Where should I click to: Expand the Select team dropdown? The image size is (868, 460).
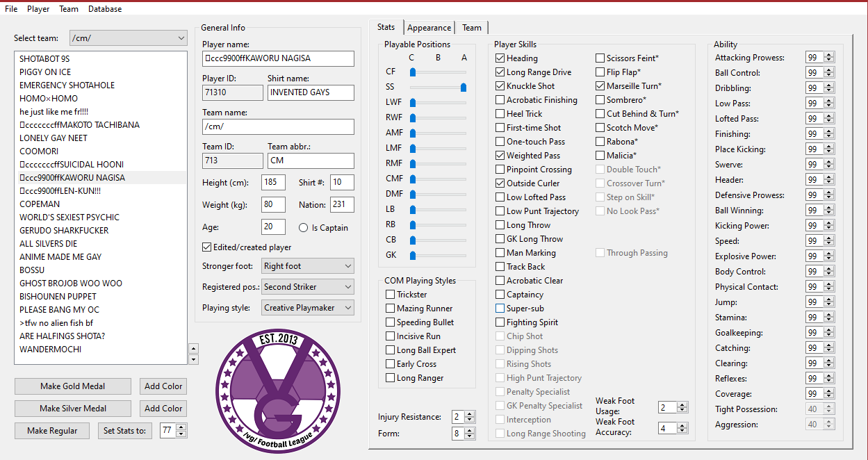128,38
